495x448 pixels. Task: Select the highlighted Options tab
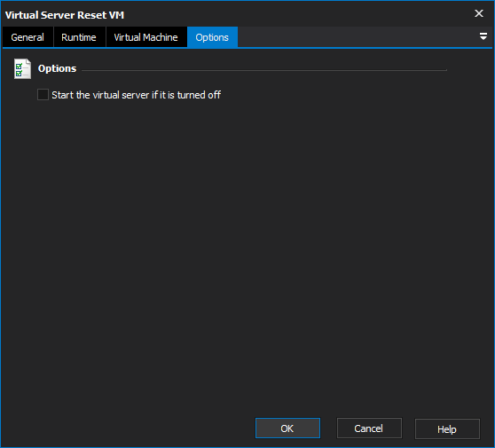click(212, 37)
